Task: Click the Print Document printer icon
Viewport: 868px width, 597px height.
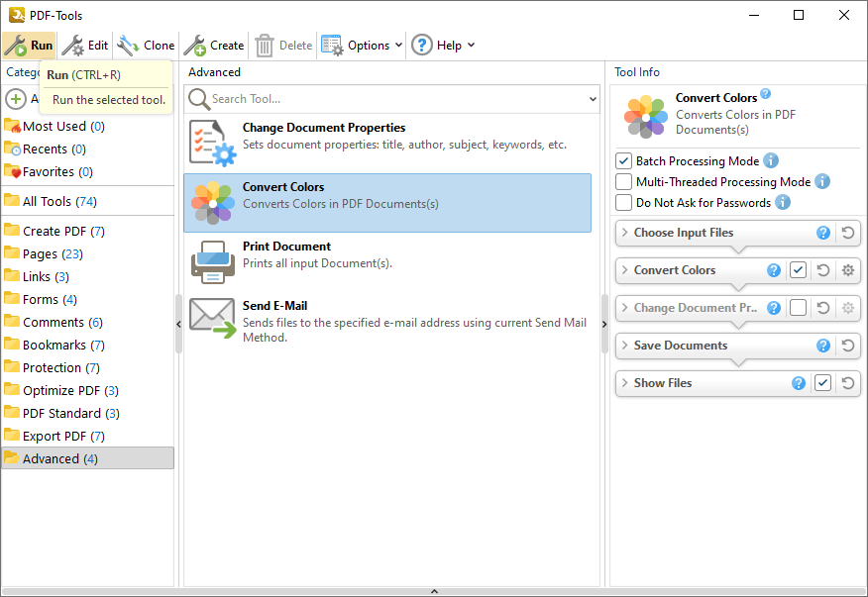Action: (x=213, y=261)
